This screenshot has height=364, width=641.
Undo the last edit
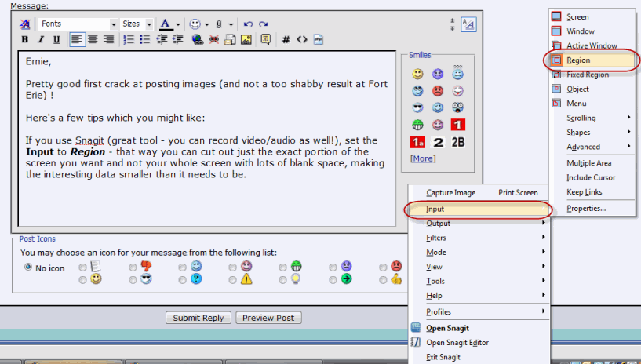248,24
